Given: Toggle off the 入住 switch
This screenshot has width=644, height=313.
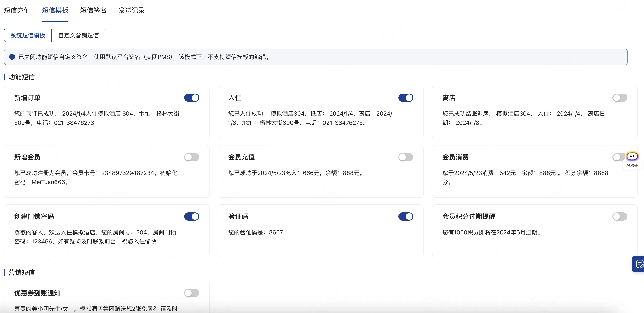Looking at the screenshot, I should click(x=405, y=98).
